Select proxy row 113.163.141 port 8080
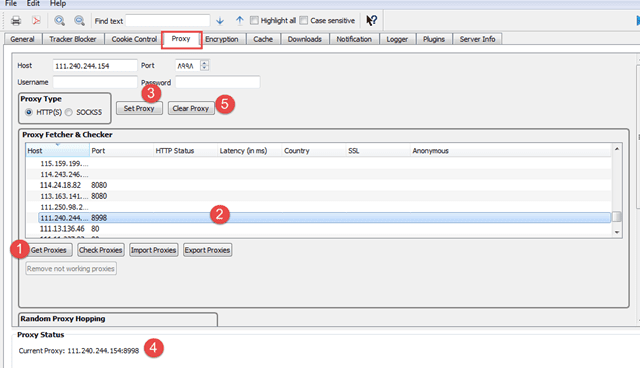The height and width of the screenshot is (368, 640). pyautogui.click(x=318, y=196)
